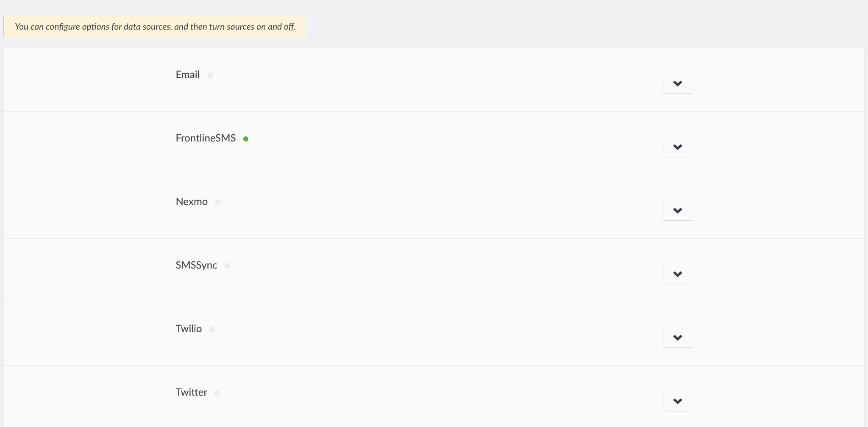This screenshot has width=868, height=427.
Task: Click the Twilio inactive status dot
Action: [212, 330]
